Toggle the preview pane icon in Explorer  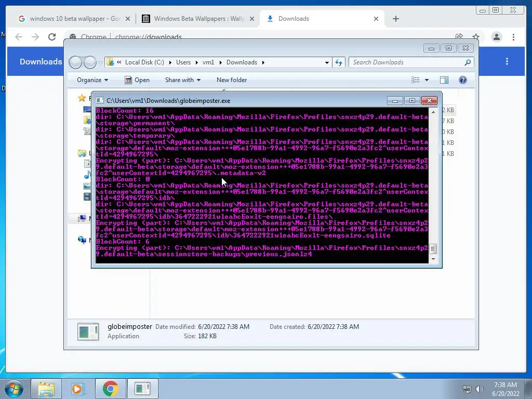pos(444,80)
